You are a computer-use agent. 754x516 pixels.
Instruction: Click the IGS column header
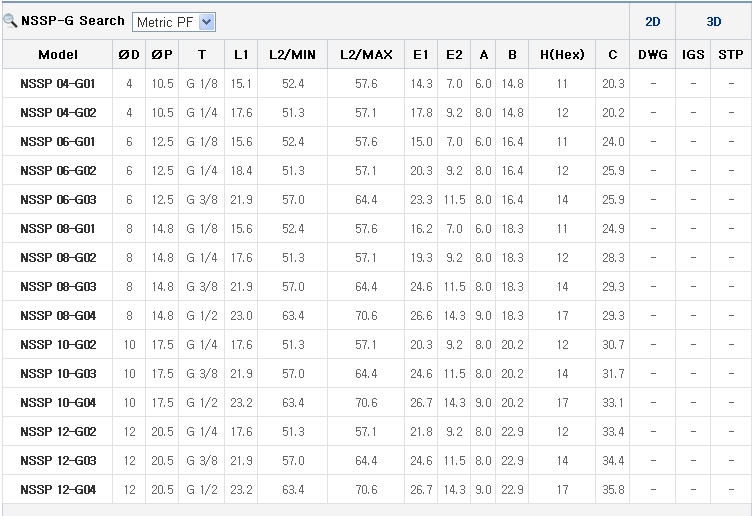click(x=693, y=55)
